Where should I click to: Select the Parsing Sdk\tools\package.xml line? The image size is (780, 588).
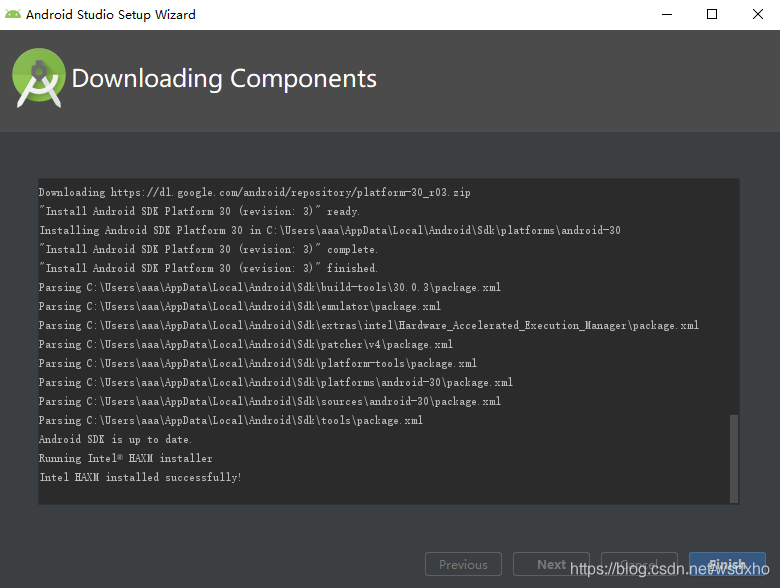click(x=231, y=420)
